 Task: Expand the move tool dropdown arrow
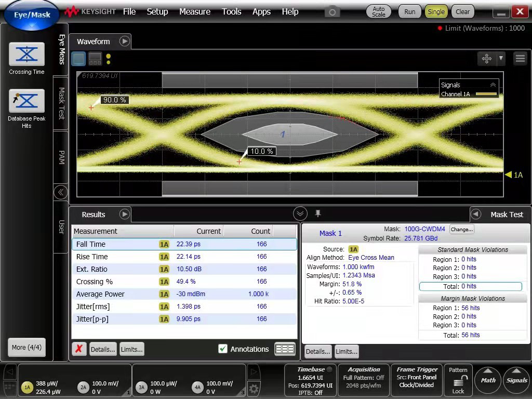coord(501,59)
